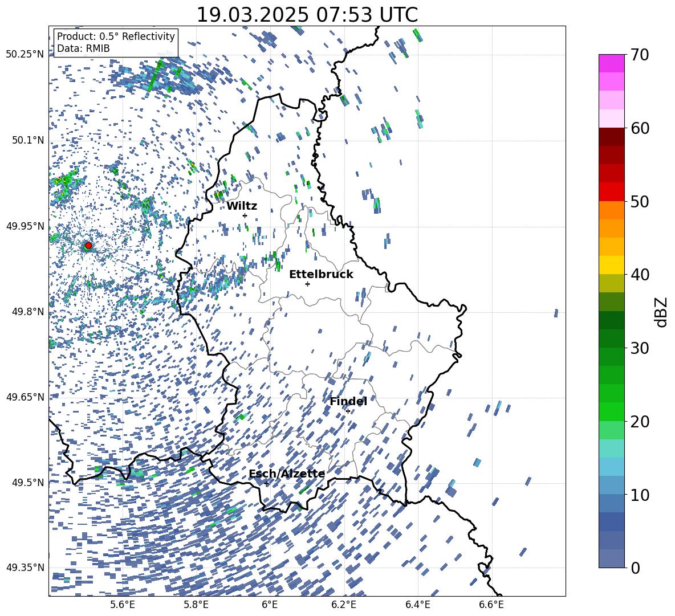This screenshot has width=675, height=616.
Task: Click the 5.6°E longitude label
Action: (x=123, y=605)
